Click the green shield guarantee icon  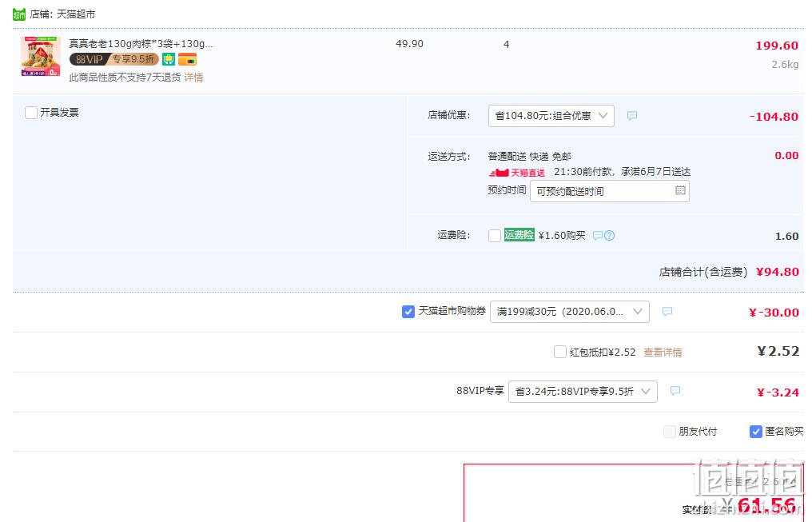click(169, 59)
